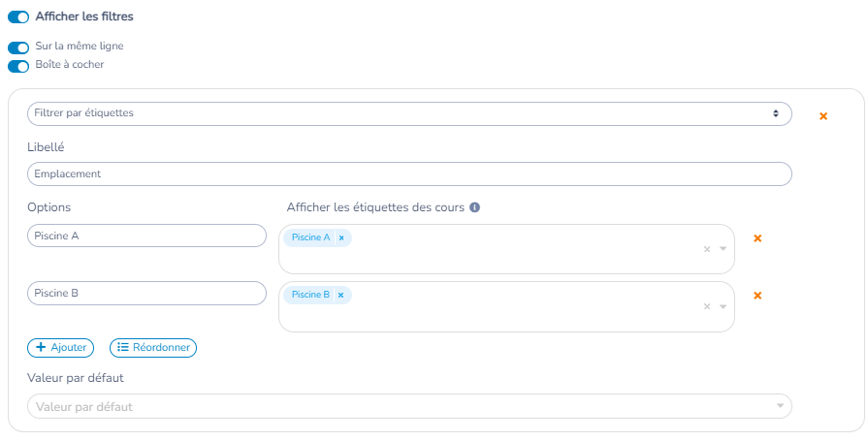
Task: Toggle the Afficher les filtres switch
Action: [18, 17]
